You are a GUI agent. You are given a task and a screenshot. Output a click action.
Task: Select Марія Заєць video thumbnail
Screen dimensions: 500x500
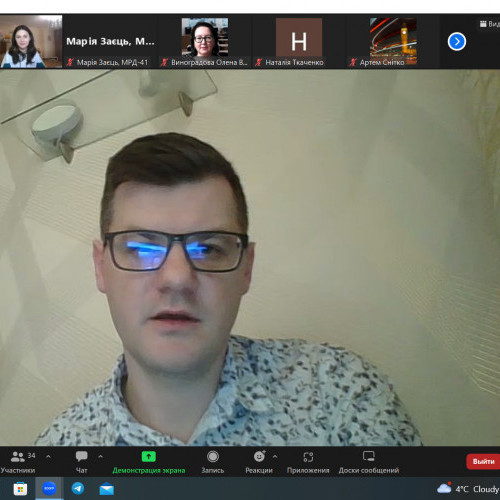(x=31, y=41)
